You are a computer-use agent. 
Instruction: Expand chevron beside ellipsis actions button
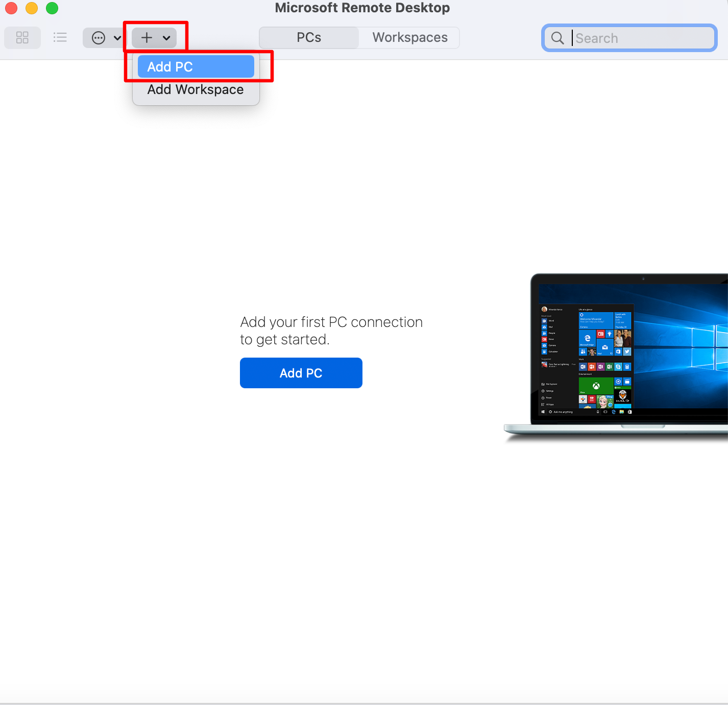point(117,38)
